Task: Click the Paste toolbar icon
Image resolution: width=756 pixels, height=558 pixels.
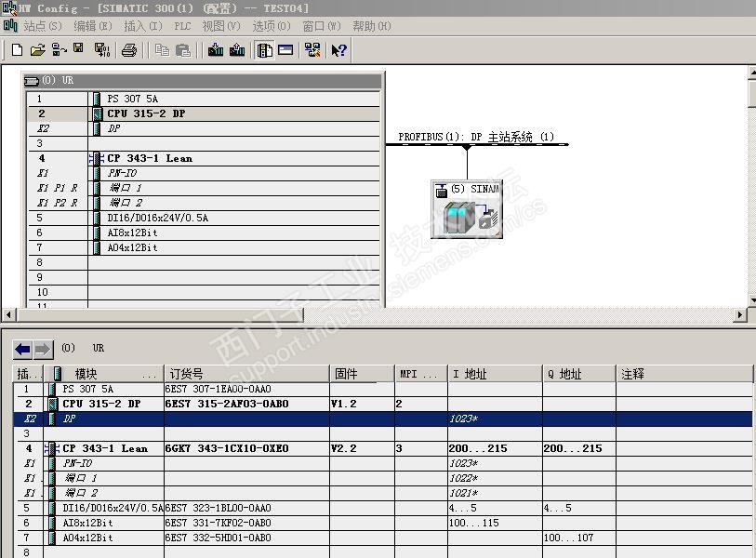Action: click(183, 50)
